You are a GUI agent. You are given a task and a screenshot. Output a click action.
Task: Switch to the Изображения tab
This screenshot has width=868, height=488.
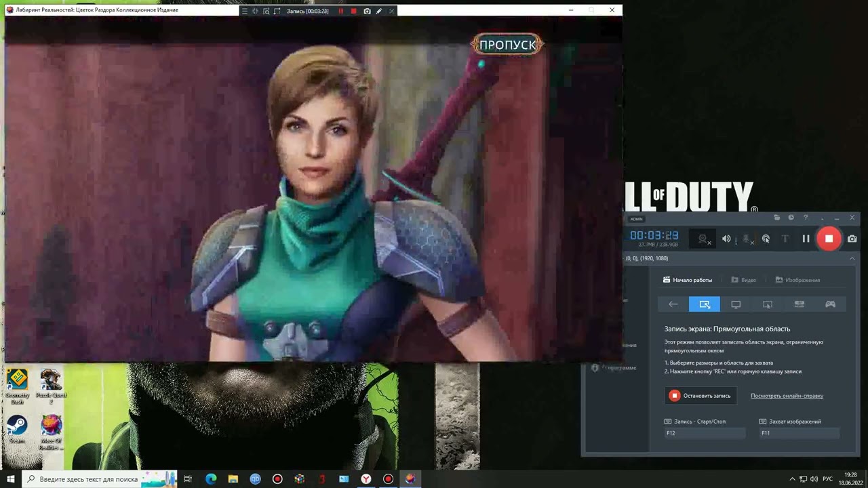[798, 280]
